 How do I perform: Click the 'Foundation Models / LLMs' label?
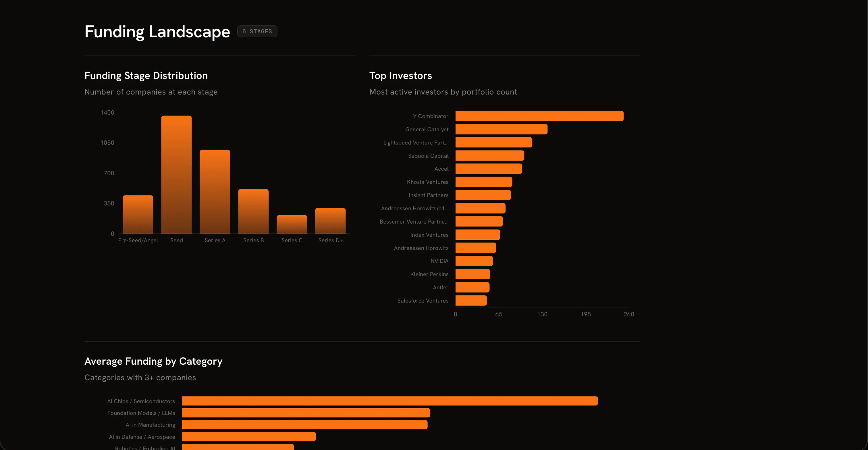point(141,413)
